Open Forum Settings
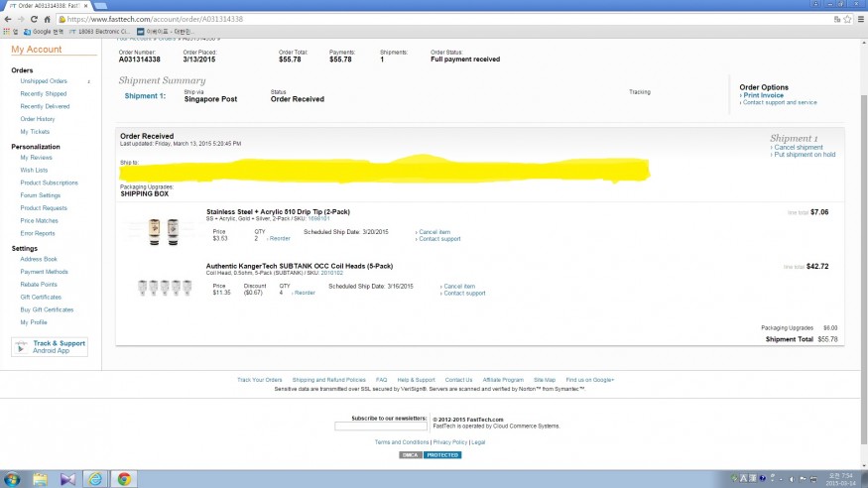The width and height of the screenshot is (868, 488). (x=41, y=195)
